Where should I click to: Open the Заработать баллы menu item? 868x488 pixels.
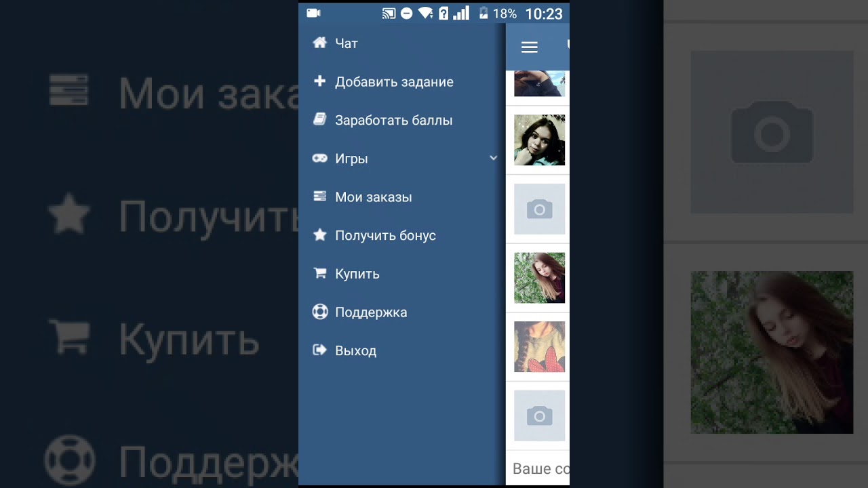(402, 120)
